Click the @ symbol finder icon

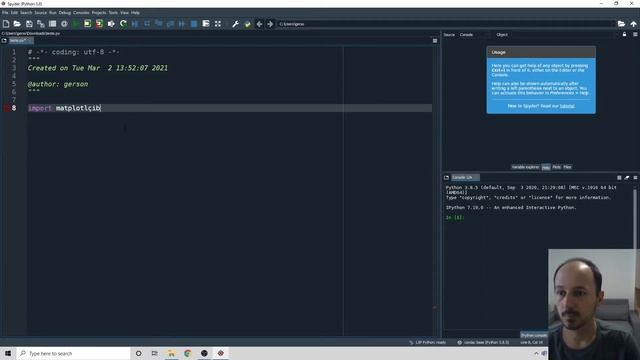pos(64,24)
